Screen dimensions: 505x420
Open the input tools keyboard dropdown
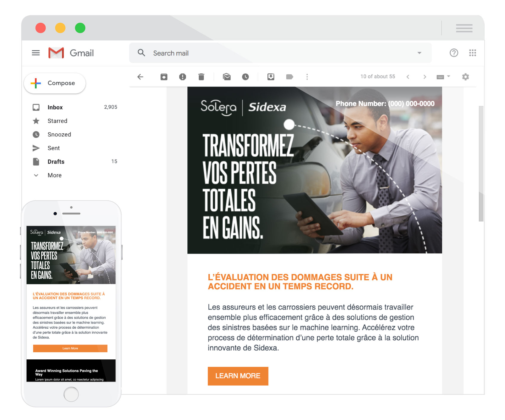coord(443,77)
